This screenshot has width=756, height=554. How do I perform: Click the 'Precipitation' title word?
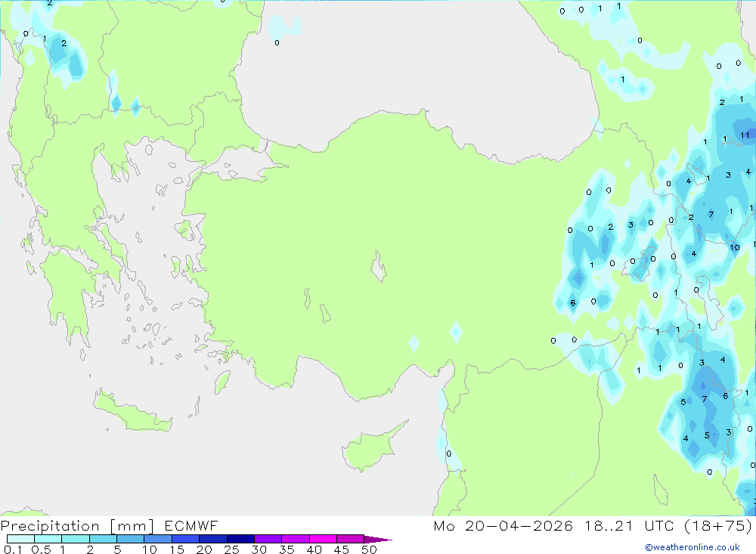click(x=50, y=526)
